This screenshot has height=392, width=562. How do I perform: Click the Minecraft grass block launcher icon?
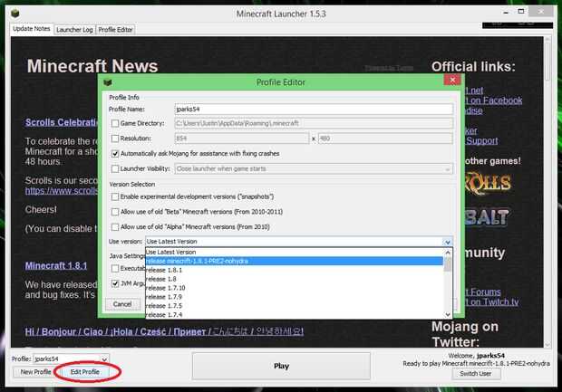click(15, 14)
